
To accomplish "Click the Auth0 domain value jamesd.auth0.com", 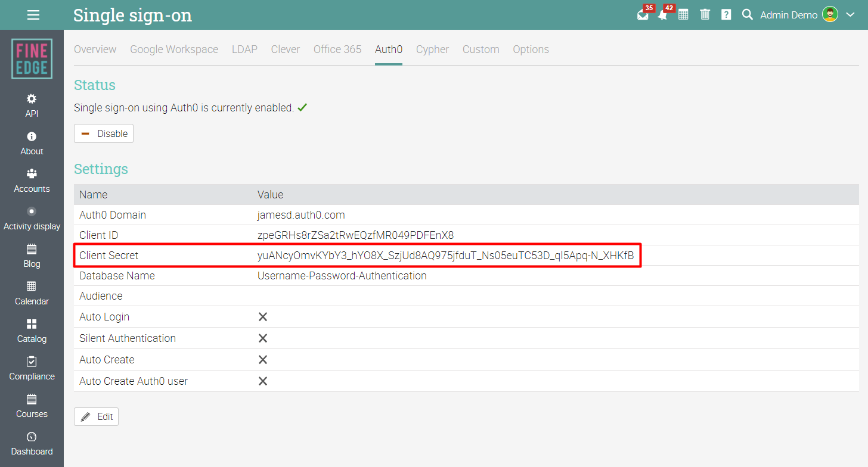I will tap(301, 215).
